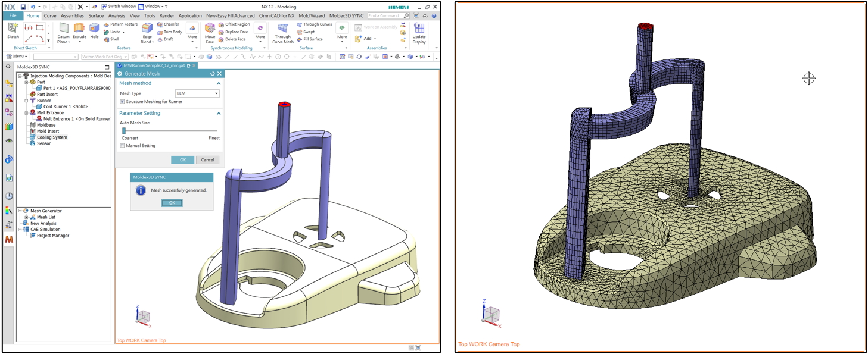Image resolution: width=868 pixels, height=354 pixels.
Task: Select the Sketch tool in the ribbon
Action: (x=13, y=32)
